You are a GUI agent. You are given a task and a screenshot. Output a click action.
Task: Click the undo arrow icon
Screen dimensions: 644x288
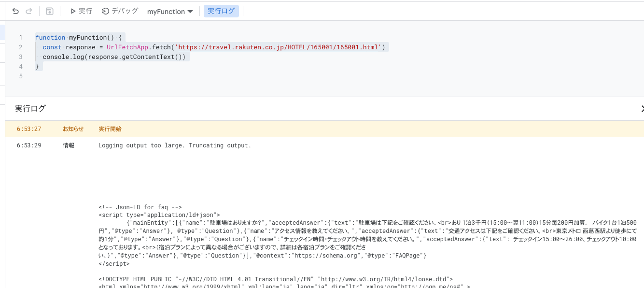click(x=15, y=11)
